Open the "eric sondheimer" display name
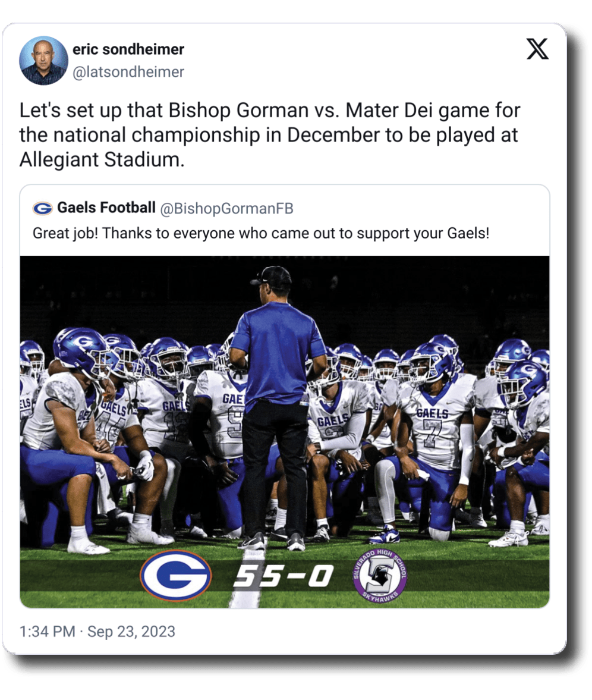 pos(128,49)
